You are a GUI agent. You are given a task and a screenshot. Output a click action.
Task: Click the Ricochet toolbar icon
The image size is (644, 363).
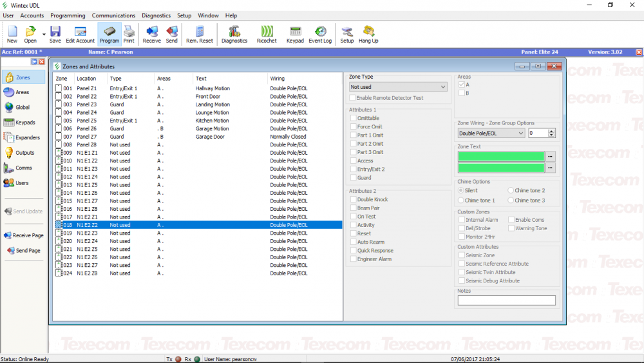[x=266, y=34]
